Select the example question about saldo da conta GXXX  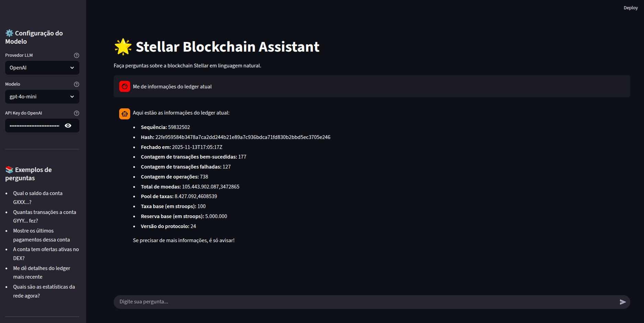(38, 197)
